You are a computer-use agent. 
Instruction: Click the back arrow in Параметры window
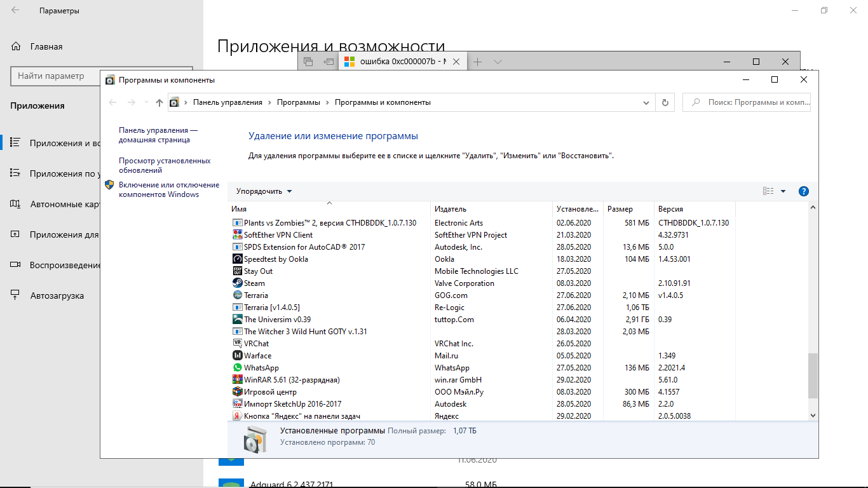pos(15,11)
